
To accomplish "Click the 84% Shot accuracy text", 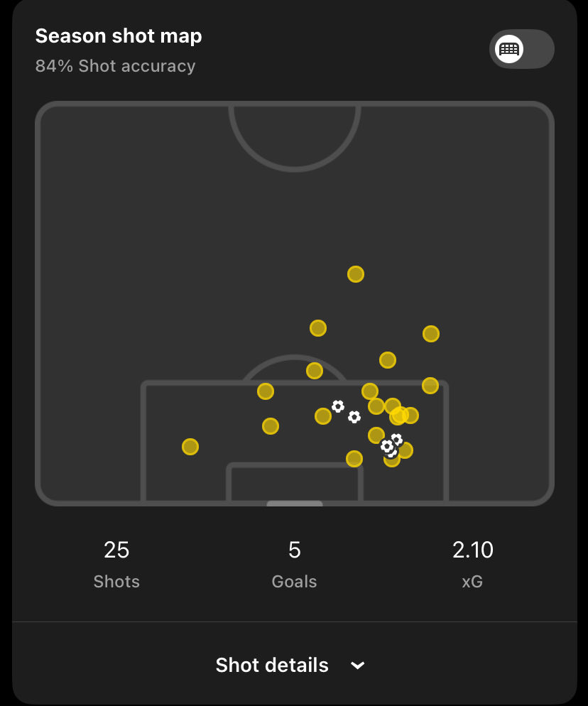I will [115, 66].
